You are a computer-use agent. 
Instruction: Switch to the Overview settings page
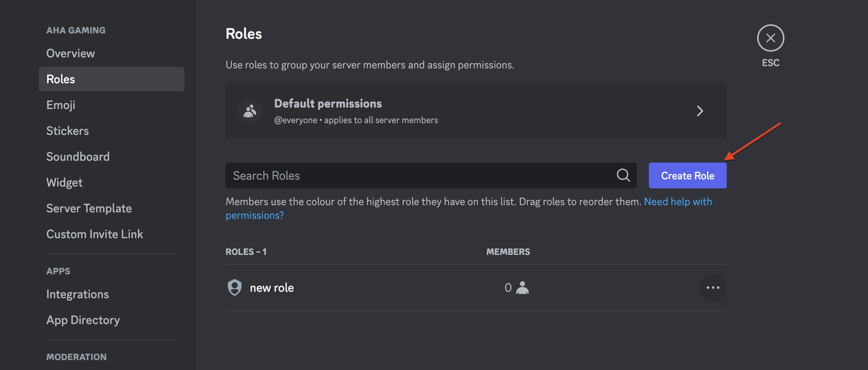[x=70, y=53]
